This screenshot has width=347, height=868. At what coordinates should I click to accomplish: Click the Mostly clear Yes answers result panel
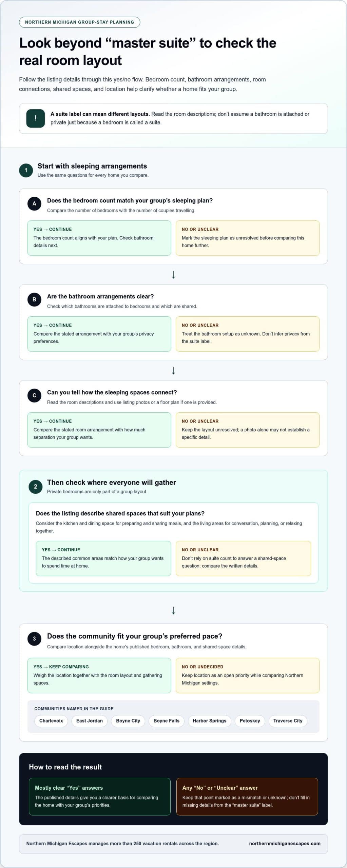(x=100, y=796)
